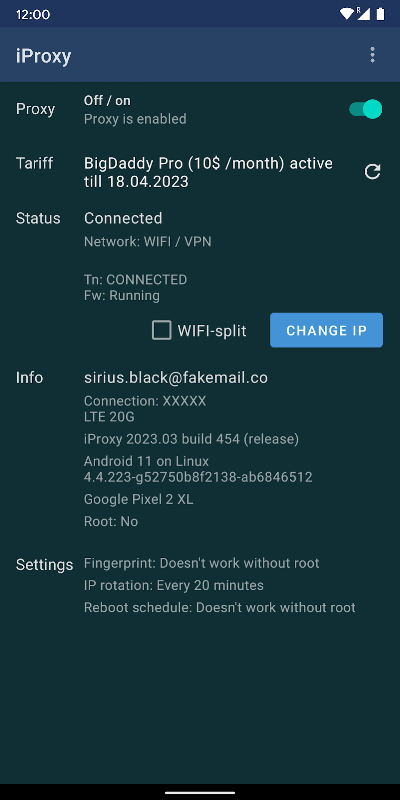Screen dimensions: 400x800
Task: Tap the WIFI-split label text
Action: (x=212, y=331)
